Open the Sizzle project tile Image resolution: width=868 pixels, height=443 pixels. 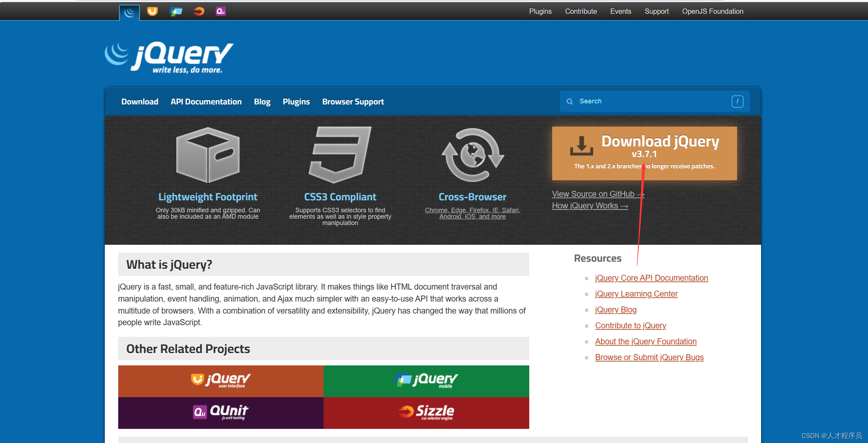click(426, 413)
